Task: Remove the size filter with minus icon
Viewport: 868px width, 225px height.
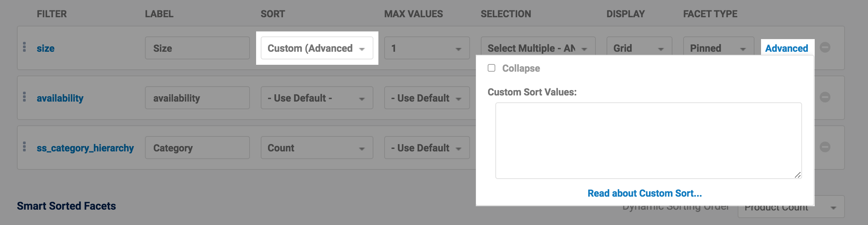Action: pos(825,48)
